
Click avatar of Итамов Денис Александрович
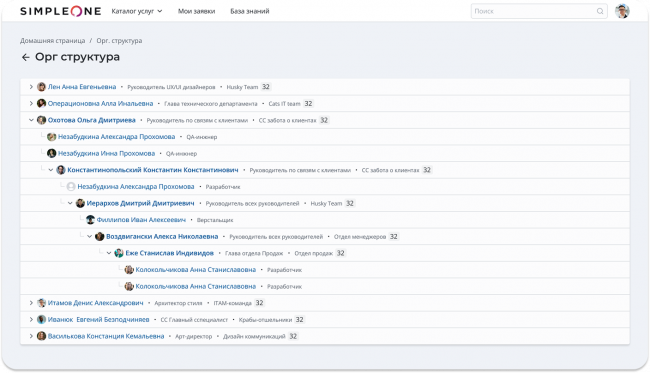[x=41, y=303]
